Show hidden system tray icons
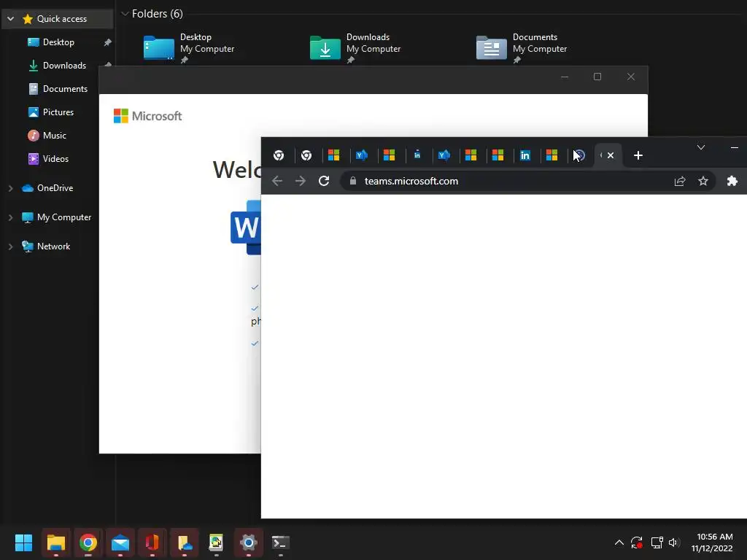Viewport: 747px width, 560px height. pyautogui.click(x=619, y=542)
